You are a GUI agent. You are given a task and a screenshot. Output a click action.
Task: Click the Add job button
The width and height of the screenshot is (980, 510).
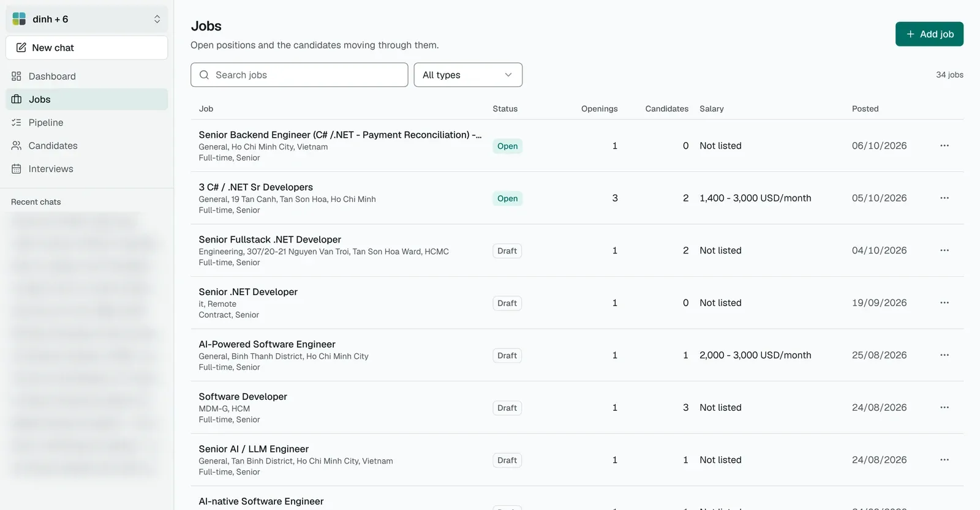click(929, 34)
